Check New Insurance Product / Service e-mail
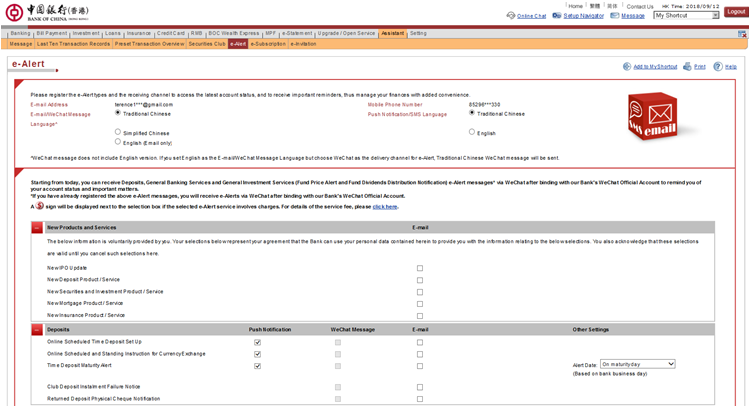Screen dimensions: 750x411 pyautogui.click(x=420, y=316)
